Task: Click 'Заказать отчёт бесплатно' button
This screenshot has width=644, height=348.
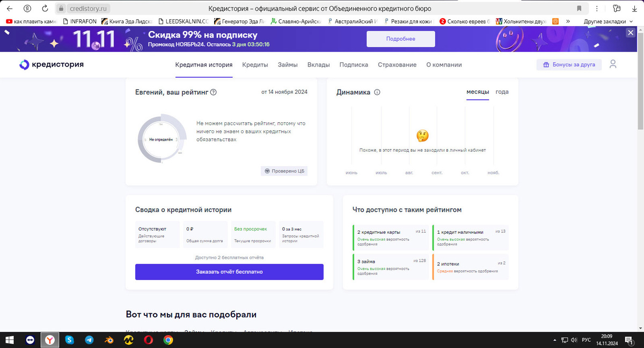Action: [x=229, y=272]
